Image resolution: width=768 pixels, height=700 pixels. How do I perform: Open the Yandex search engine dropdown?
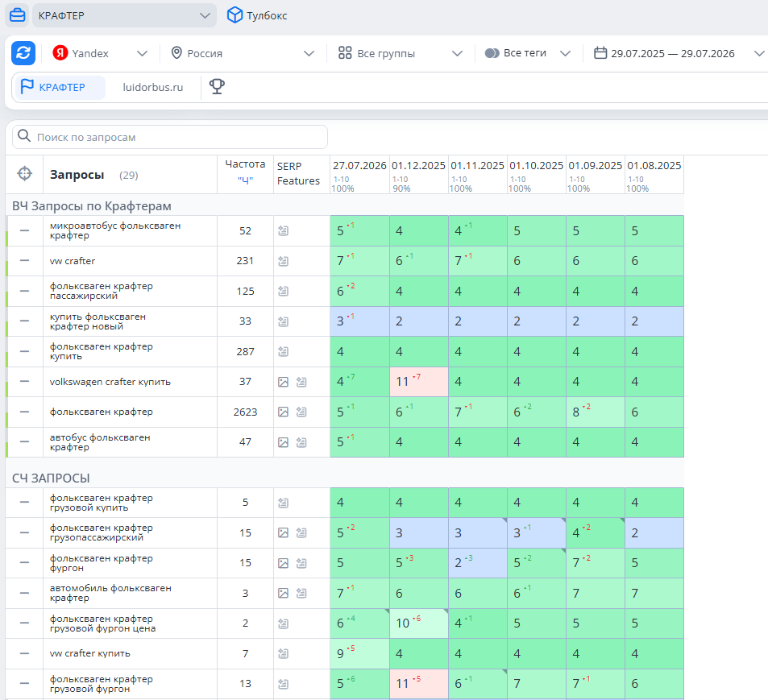tap(101, 53)
